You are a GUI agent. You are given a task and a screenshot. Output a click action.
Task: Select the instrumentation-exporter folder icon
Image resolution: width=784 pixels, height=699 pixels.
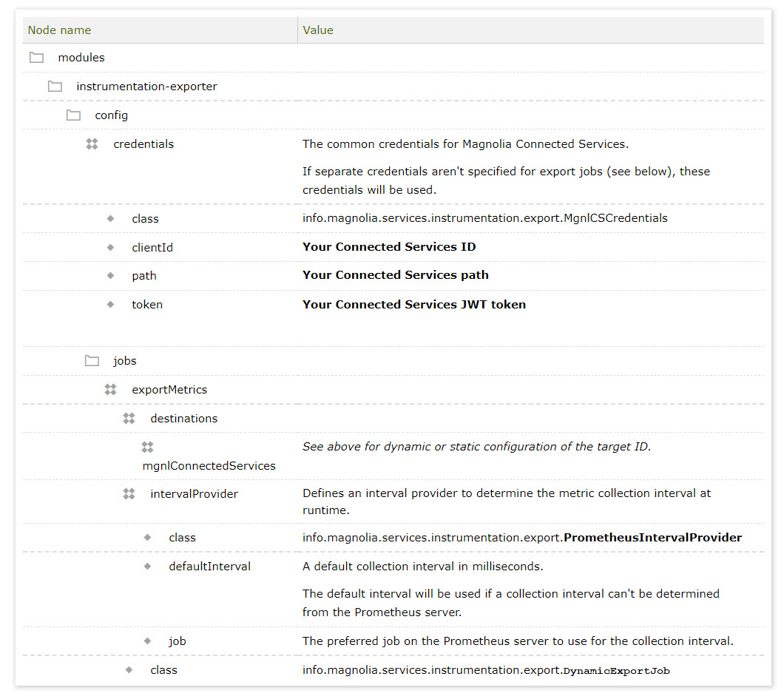tap(55, 86)
